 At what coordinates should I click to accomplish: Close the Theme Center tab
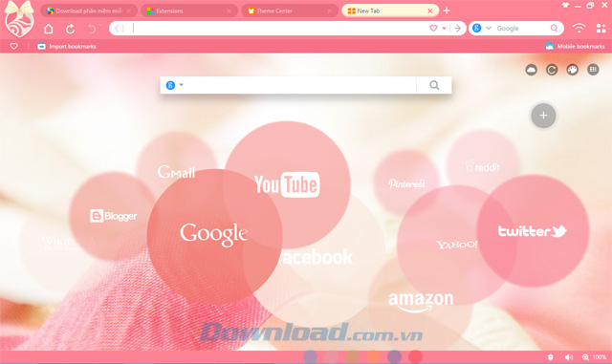coord(329,11)
